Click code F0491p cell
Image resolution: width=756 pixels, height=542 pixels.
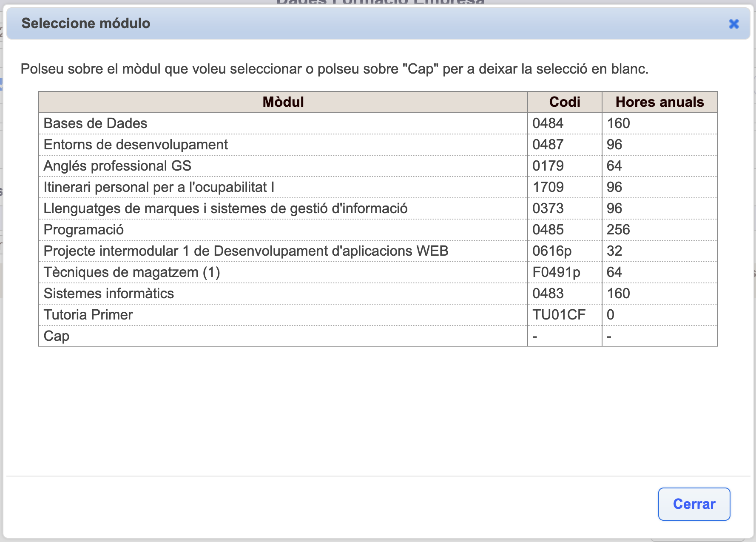[x=556, y=272]
